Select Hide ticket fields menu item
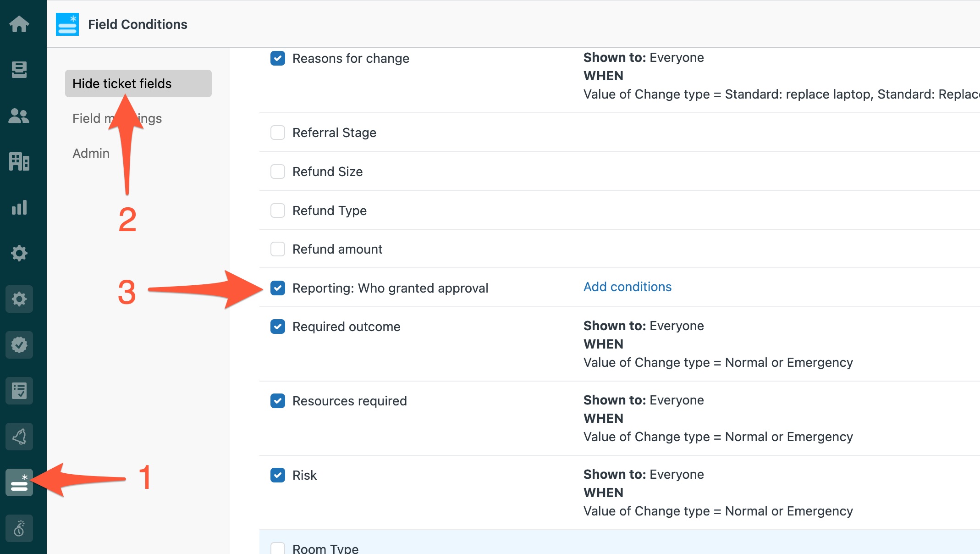Image resolution: width=980 pixels, height=554 pixels. pos(138,83)
